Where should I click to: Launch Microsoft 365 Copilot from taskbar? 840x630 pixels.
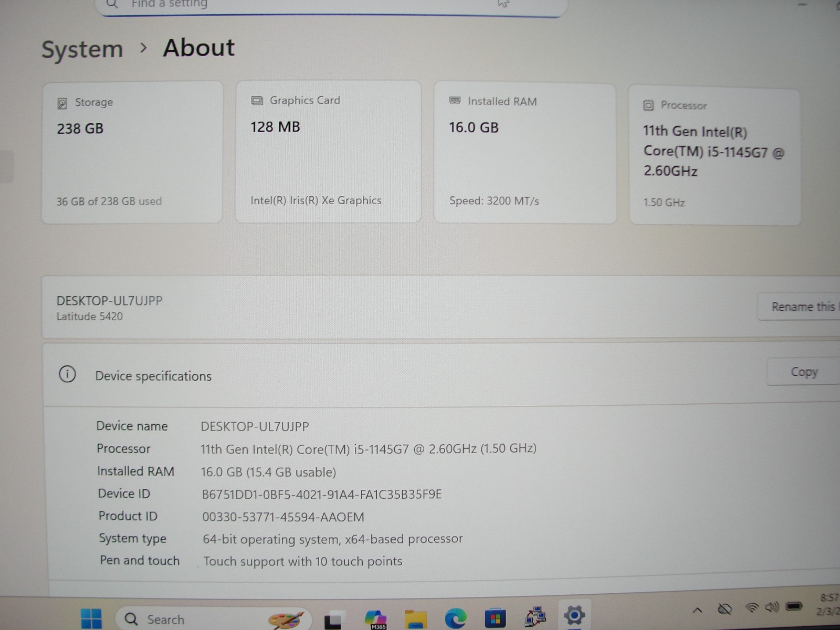point(376,618)
